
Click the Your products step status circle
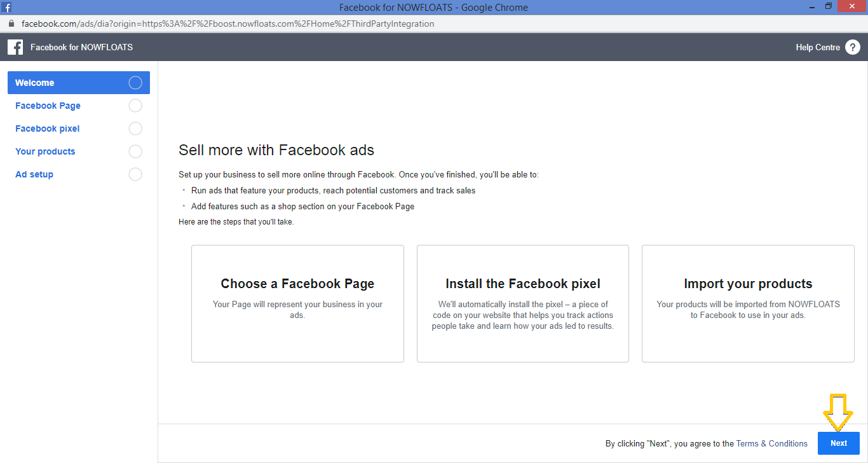(135, 151)
